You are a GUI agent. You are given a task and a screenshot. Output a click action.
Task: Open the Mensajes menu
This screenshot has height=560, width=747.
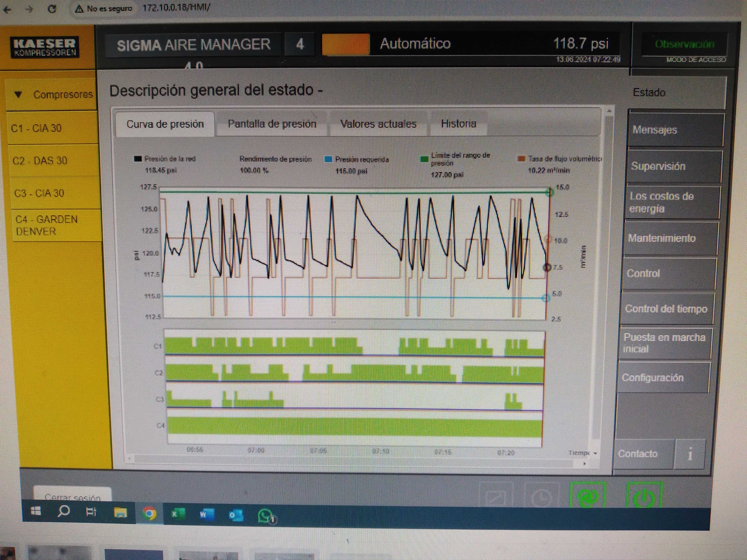676,130
